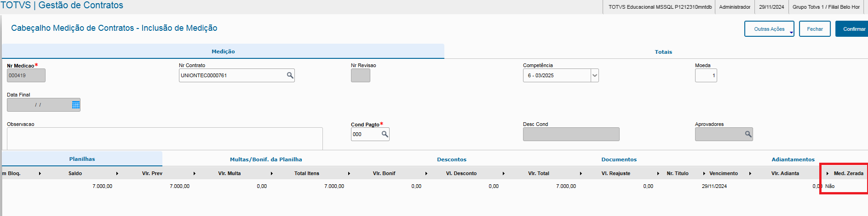Open the Multas/Bonif. da Planilha tab
The height and width of the screenshot is (216, 868).
[266, 159]
